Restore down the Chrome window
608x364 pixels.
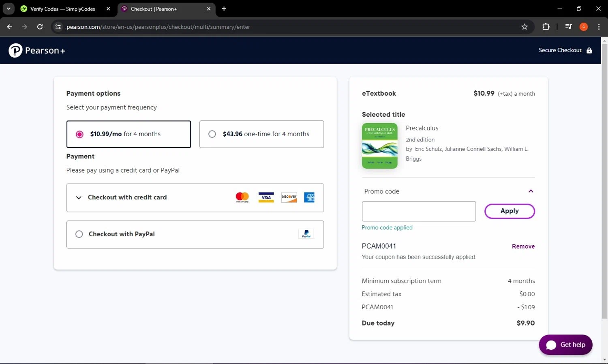579,9
